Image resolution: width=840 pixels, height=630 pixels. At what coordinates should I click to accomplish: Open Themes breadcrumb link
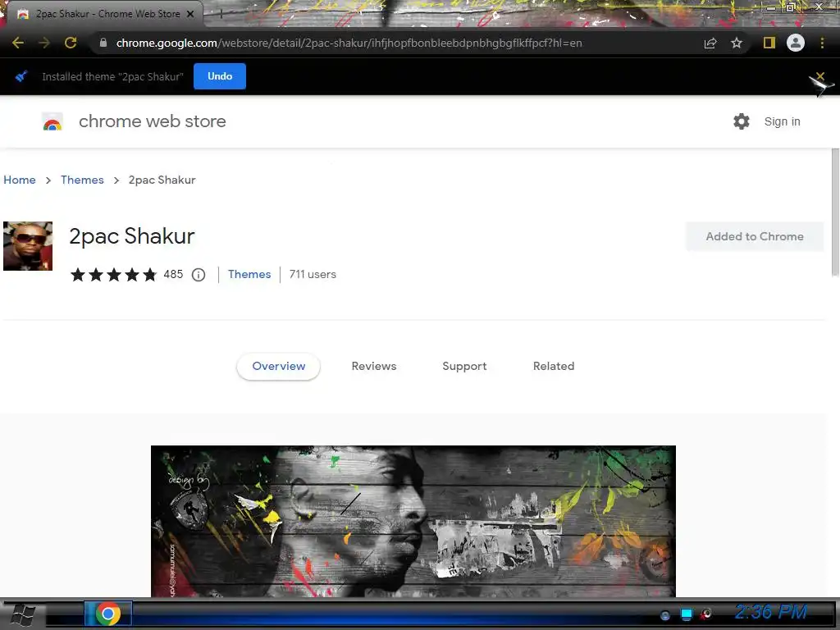82,180
